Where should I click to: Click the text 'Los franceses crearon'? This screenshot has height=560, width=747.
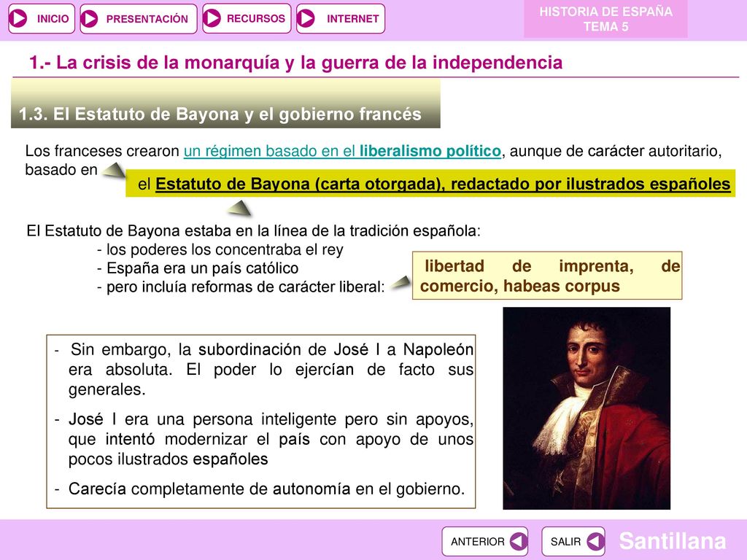102,151
